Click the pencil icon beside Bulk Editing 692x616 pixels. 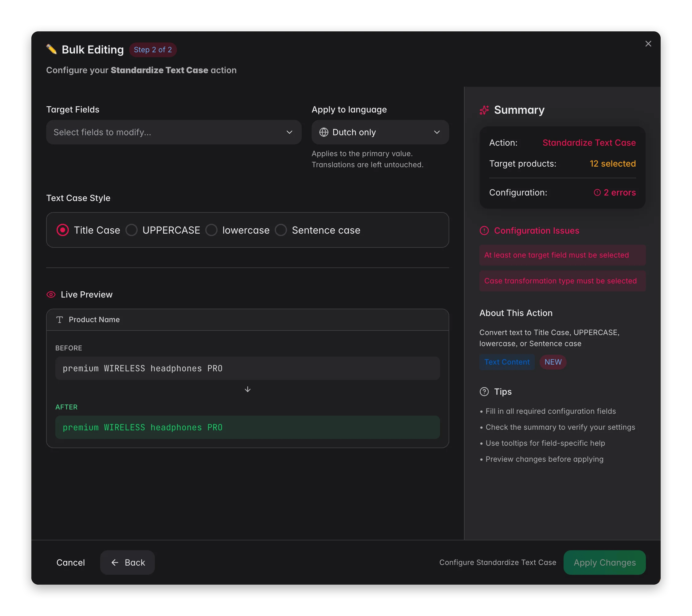pyautogui.click(x=51, y=49)
